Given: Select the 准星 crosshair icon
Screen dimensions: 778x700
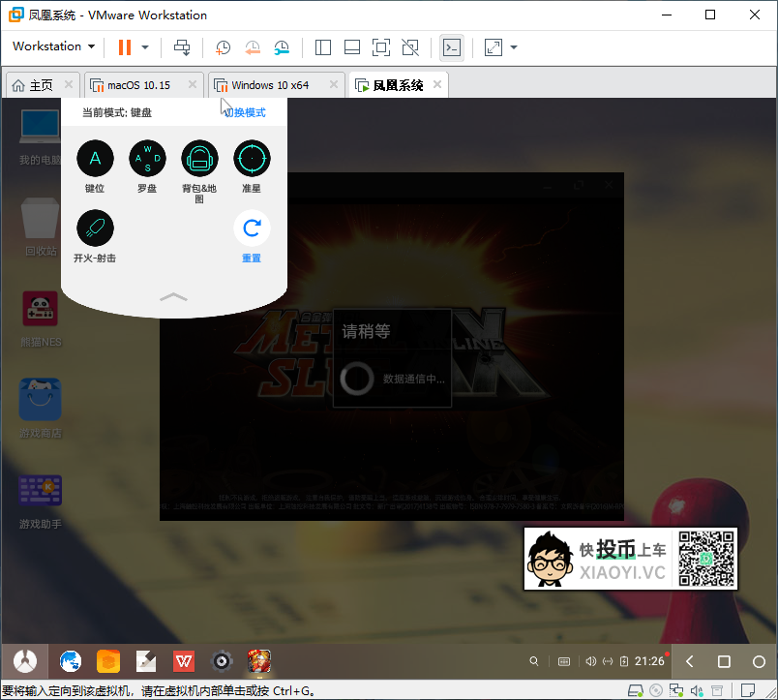Looking at the screenshot, I should click(x=252, y=159).
